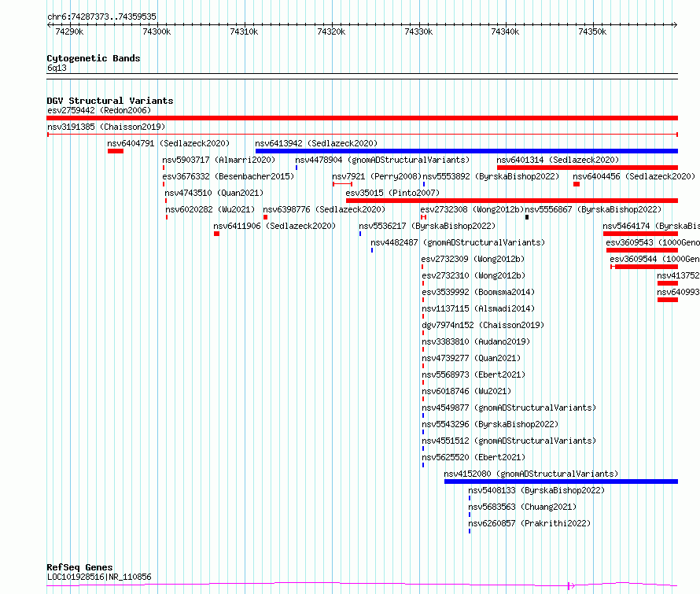The width and height of the screenshot is (700, 594).
Task: Select nsv4549877 gnomAD variant label
Action: pyautogui.click(x=509, y=408)
